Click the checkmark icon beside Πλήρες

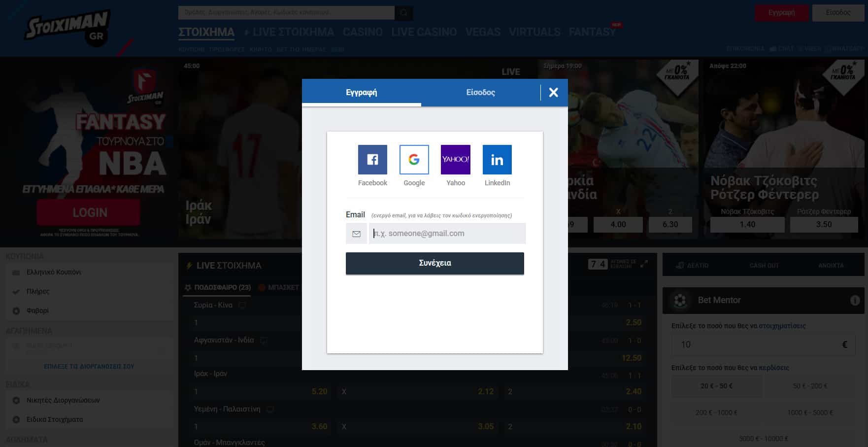pyautogui.click(x=16, y=292)
